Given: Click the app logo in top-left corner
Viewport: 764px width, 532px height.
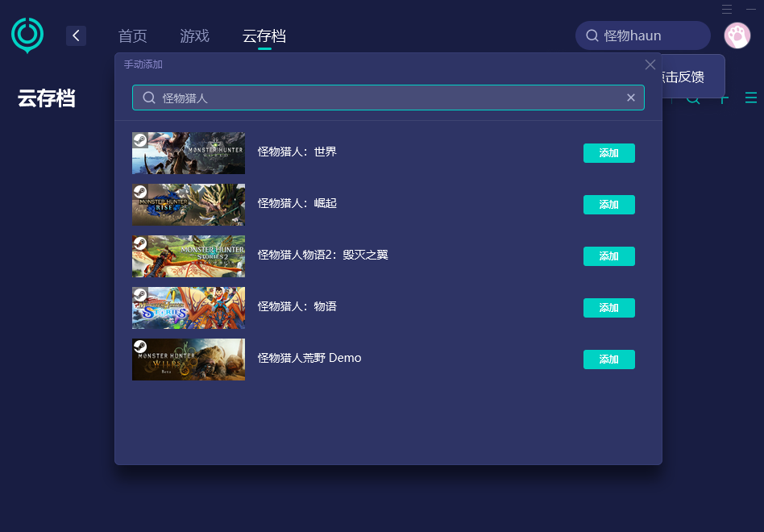Looking at the screenshot, I should click(x=27, y=35).
